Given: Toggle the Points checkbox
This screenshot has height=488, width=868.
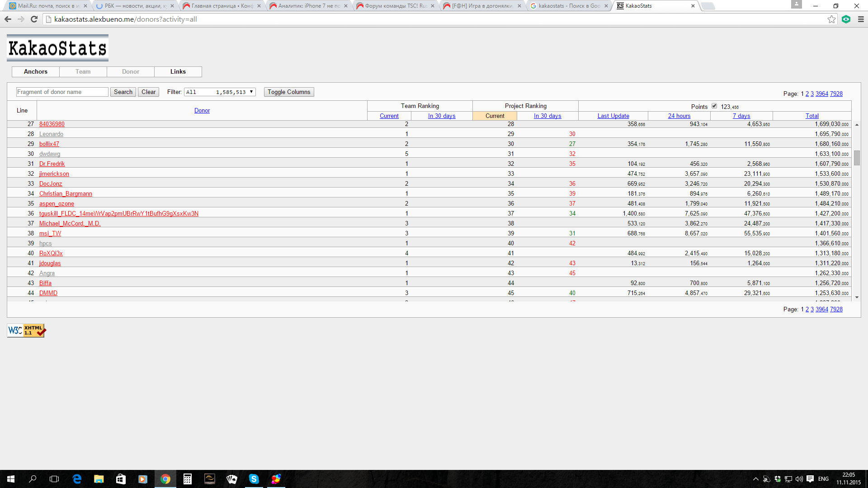Looking at the screenshot, I should pyautogui.click(x=714, y=106).
